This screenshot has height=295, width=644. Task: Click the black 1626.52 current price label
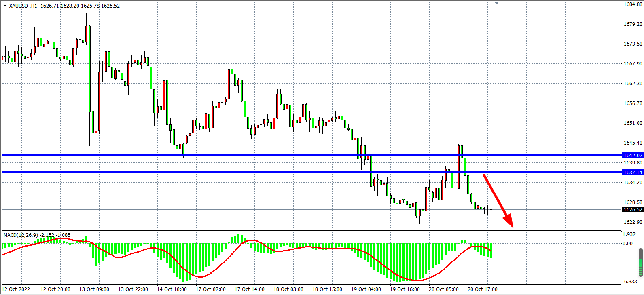coord(633,209)
